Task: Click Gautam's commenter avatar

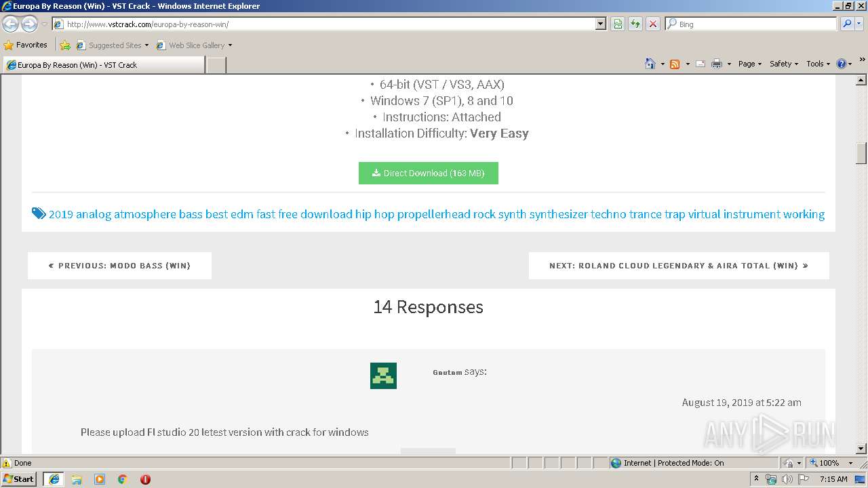Action: pos(383,375)
